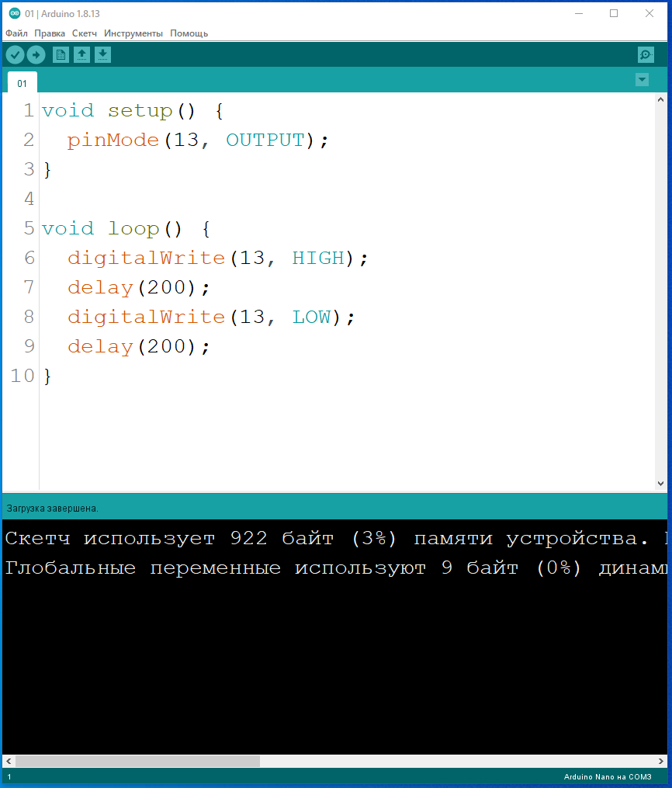This screenshot has height=788, width=672.
Task: Open a sketch with the up-arrow icon
Action: click(x=81, y=54)
